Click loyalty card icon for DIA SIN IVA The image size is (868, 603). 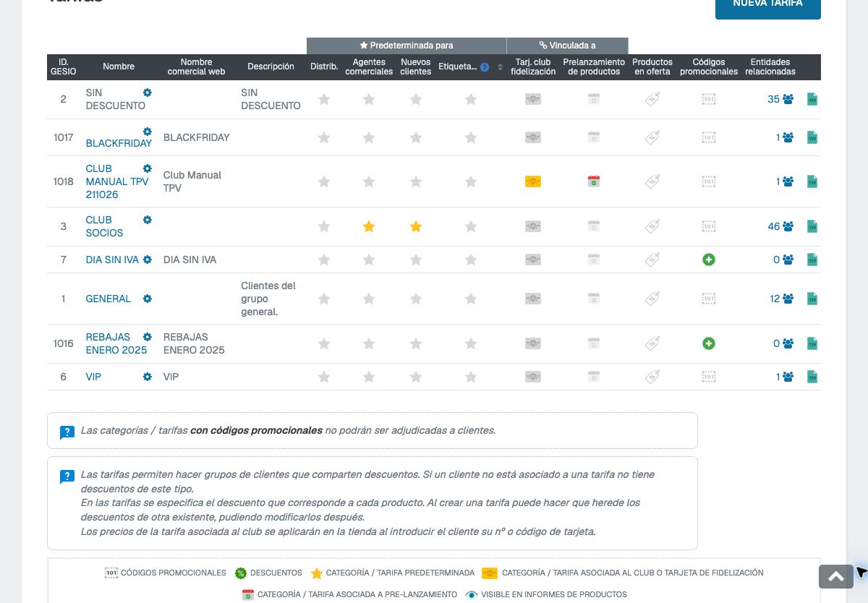click(x=533, y=260)
